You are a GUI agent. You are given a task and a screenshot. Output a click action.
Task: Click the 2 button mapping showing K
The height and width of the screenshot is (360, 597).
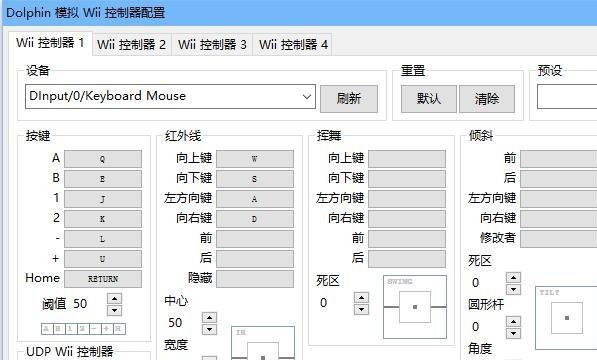pos(103,219)
